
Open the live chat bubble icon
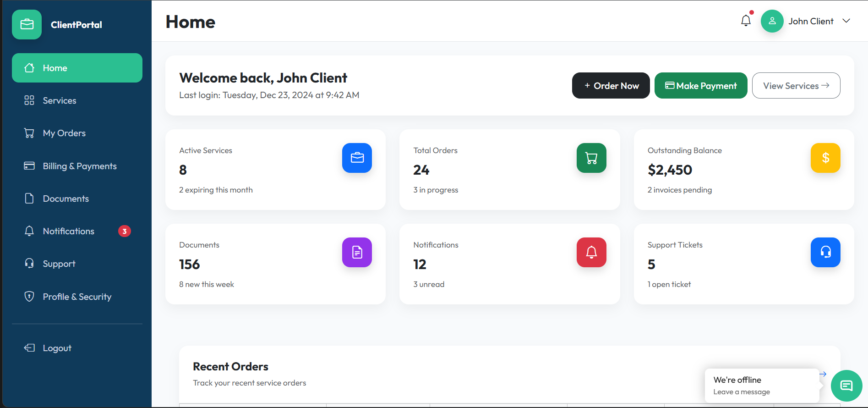tap(846, 386)
